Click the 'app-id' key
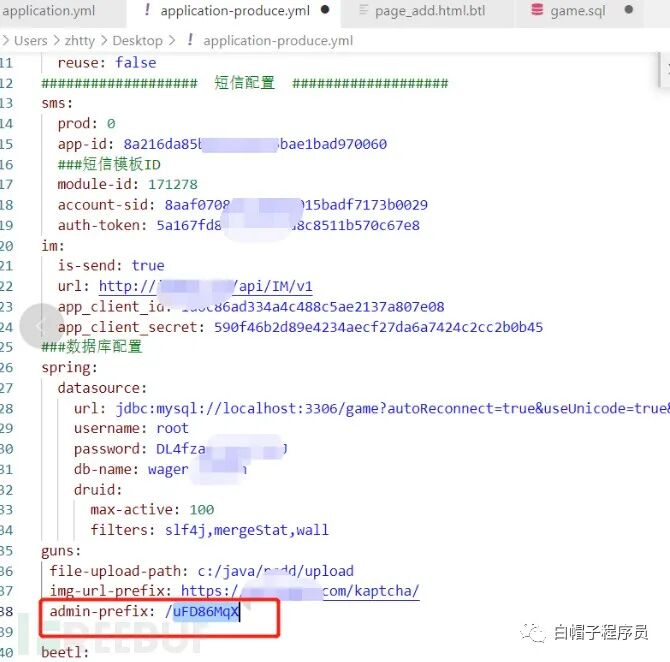The image size is (670, 662). coord(85,144)
